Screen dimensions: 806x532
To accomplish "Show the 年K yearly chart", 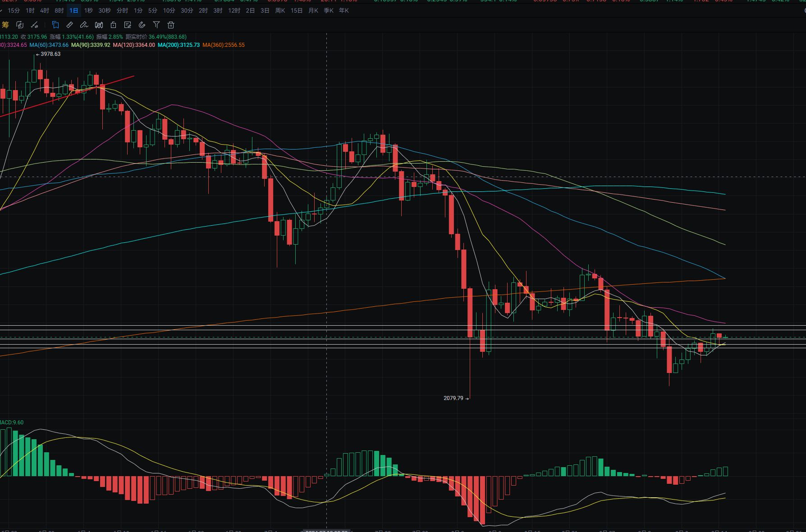I will [x=344, y=10].
